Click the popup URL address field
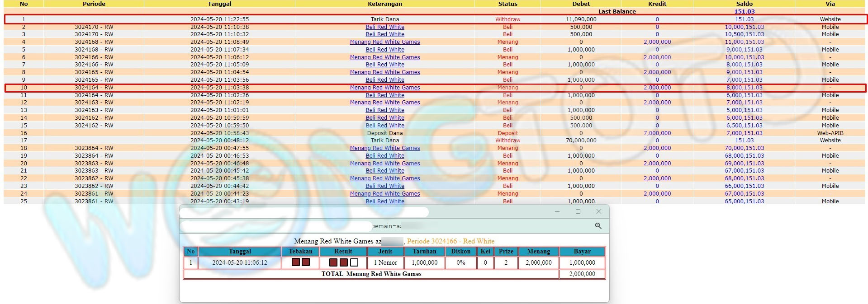The height and width of the screenshot is (304, 868). pyautogui.click(x=276, y=226)
